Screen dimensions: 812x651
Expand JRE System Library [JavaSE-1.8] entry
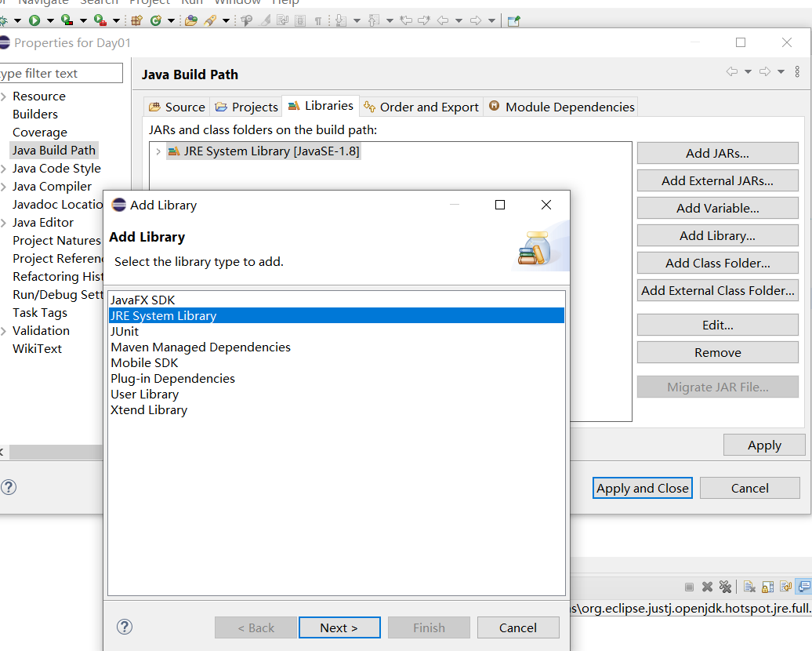click(158, 151)
